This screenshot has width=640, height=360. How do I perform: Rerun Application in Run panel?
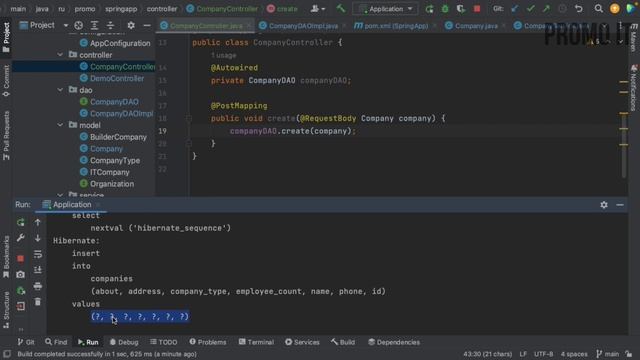pos(20,222)
